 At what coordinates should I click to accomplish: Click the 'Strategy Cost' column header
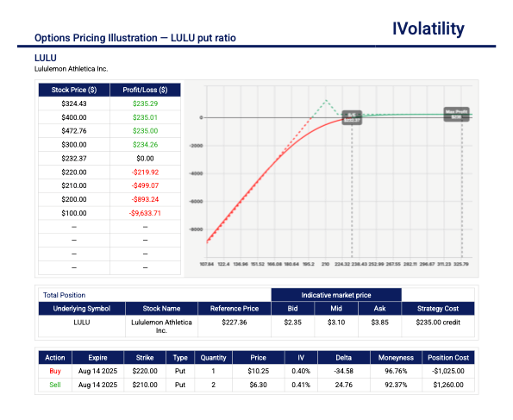(438, 309)
